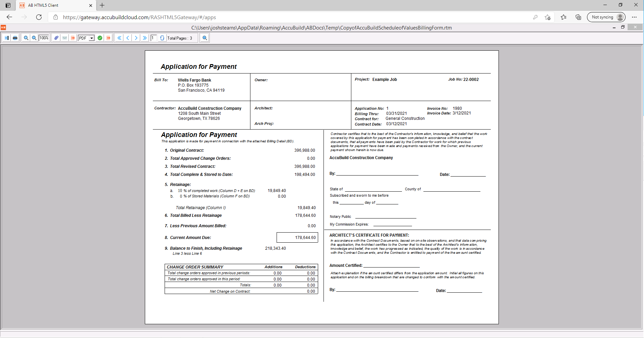
Task: Expand the browser settings ellipsis menu
Action: click(635, 17)
